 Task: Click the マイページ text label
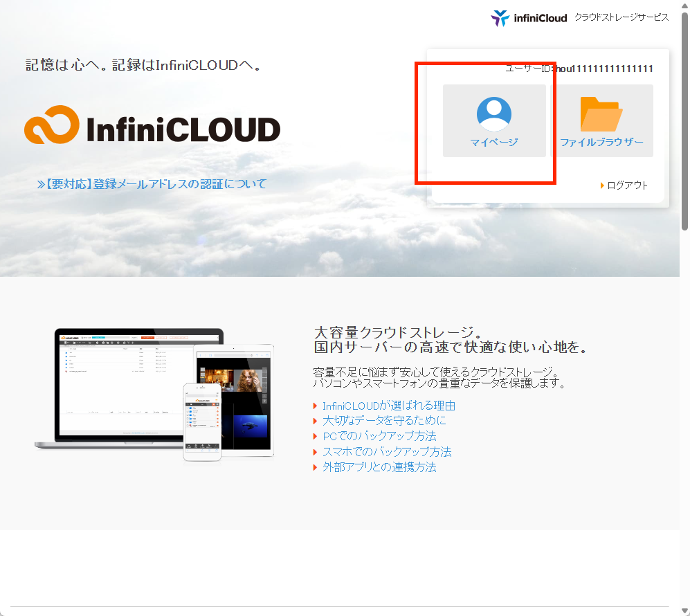click(493, 142)
